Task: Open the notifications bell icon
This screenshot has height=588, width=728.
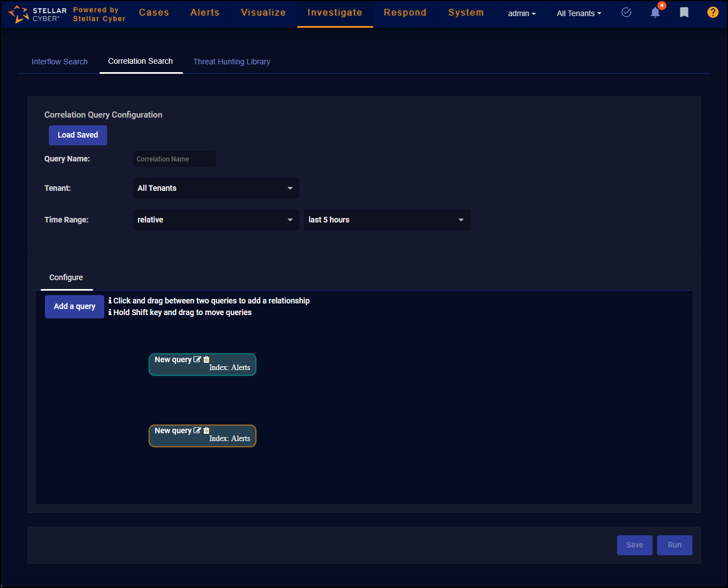Action: pyautogui.click(x=655, y=13)
